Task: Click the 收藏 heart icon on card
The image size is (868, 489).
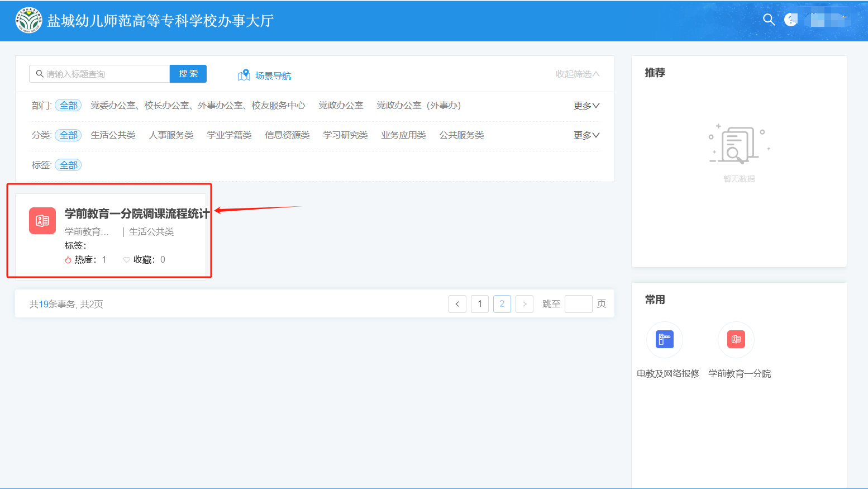Action: 127,260
